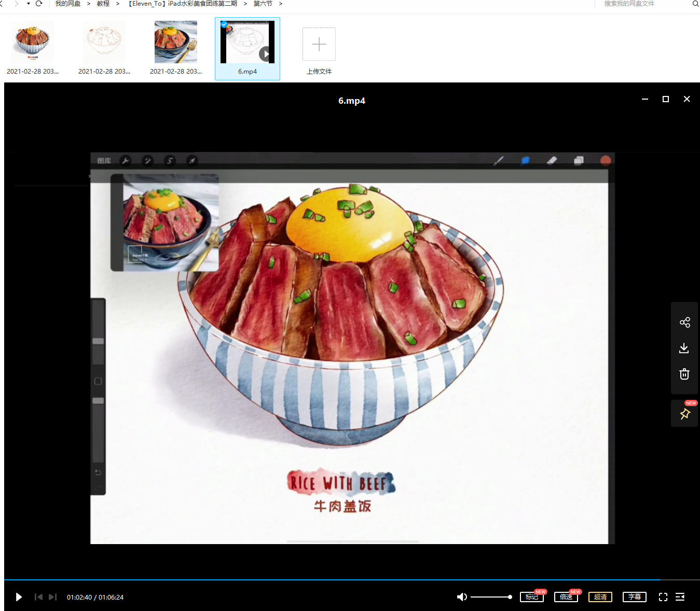Screen dimensions: 700x611
Task: Skip to the next video
Action: coord(52,597)
